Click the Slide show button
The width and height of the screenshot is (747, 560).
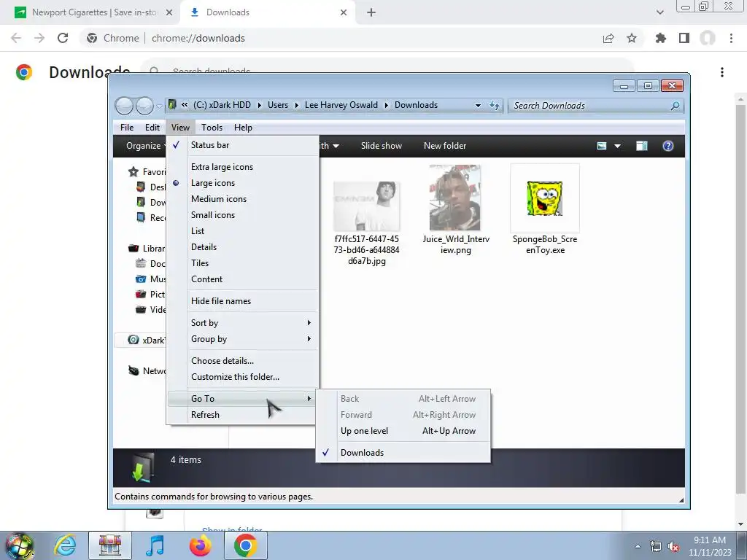(381, 146)
